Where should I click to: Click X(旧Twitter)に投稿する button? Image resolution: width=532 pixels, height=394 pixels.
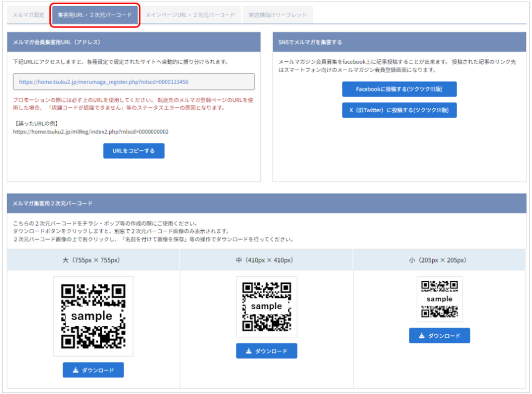pos(399,110)
